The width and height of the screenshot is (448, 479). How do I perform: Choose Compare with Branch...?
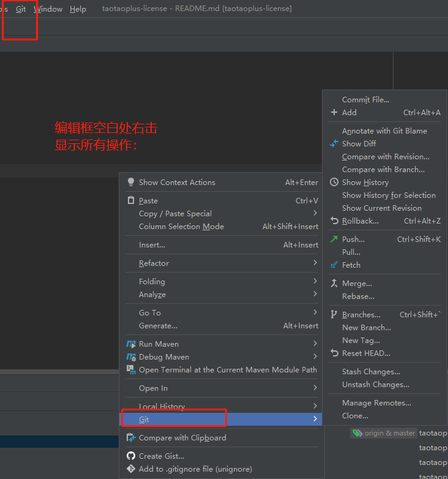click(383, 169)
